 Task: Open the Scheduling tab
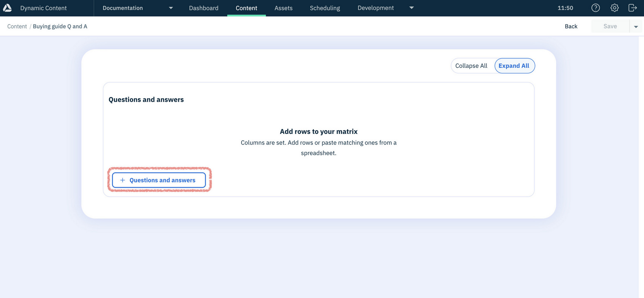pos(325,8)
